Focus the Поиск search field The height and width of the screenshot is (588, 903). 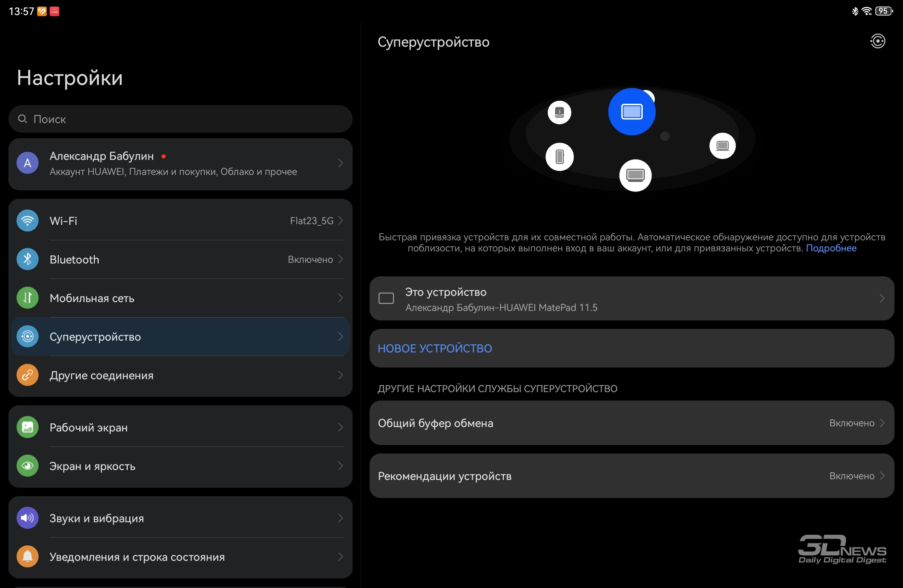pos(180,119)
